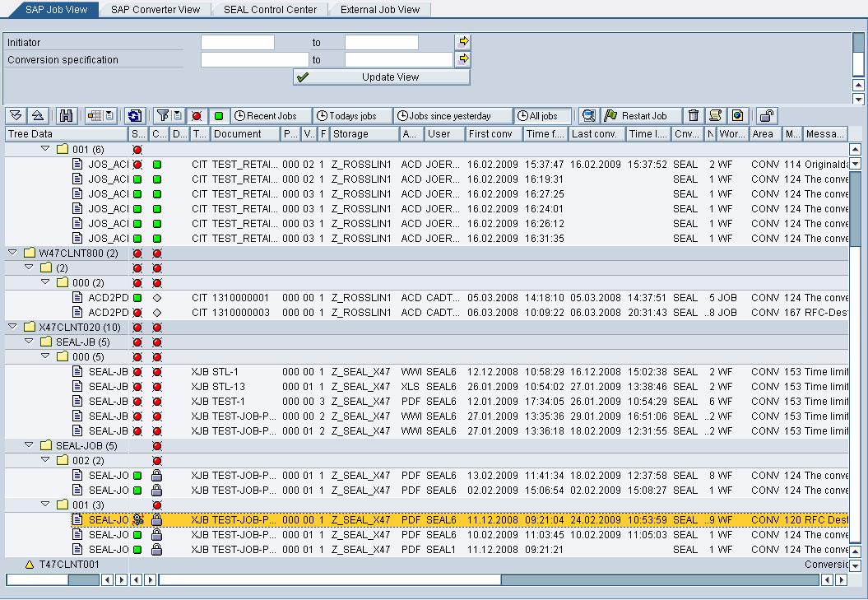Click the Expand All nodes toolbar icon
868x600 pixels.
tap(16, 116)
